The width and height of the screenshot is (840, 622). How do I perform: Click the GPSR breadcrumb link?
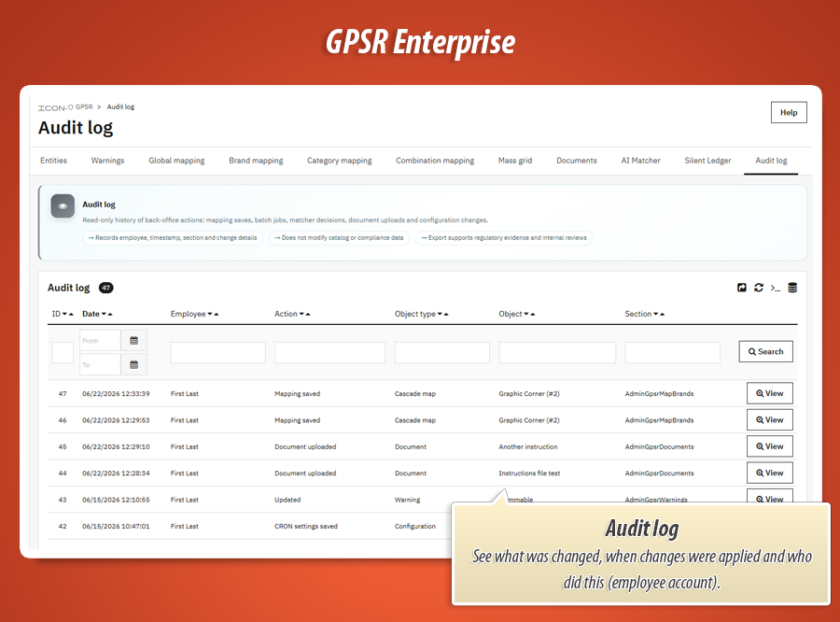(x=84, y=106)
